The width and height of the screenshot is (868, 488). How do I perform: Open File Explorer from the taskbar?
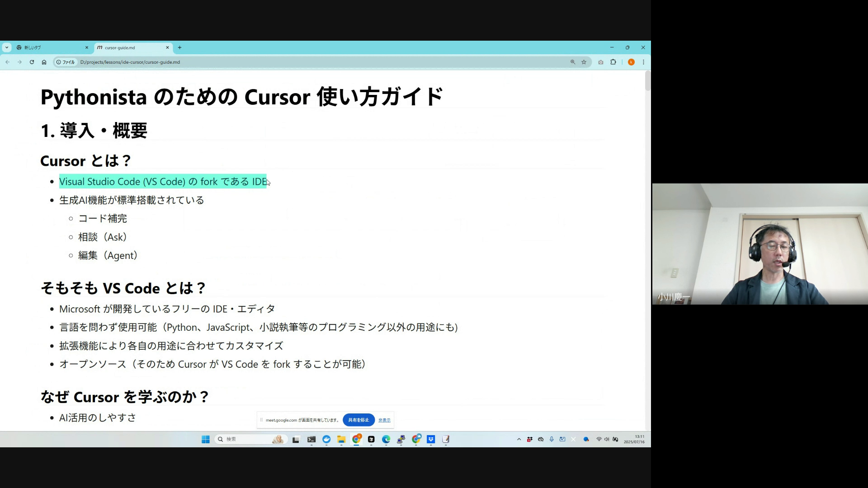(341, 439)
